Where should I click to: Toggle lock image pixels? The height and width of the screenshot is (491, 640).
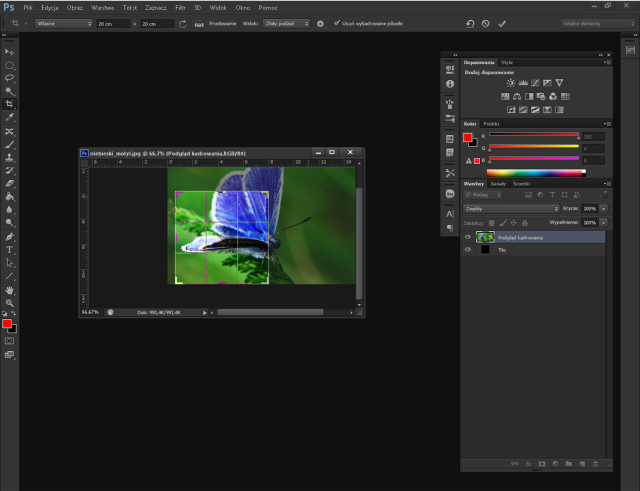click(503, 223)
